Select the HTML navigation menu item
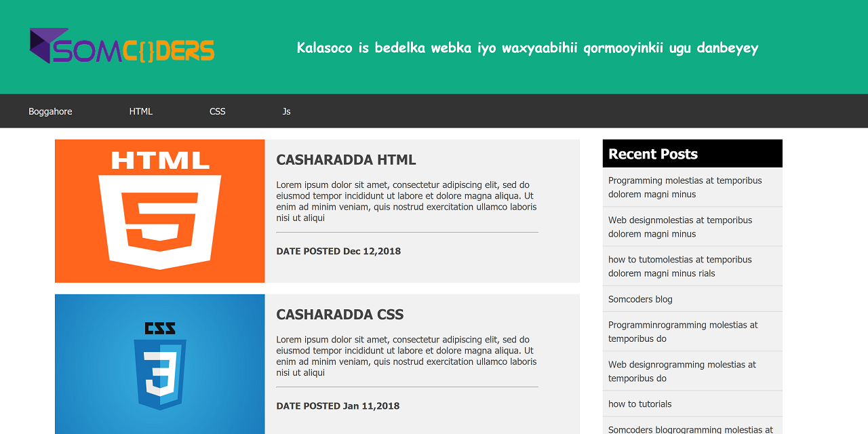868x434 pixels. pyautogui.click(x=140, y=111)
